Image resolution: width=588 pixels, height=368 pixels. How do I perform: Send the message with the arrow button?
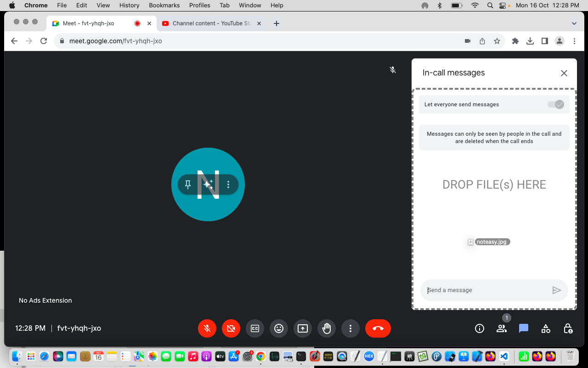pos(557,290)
